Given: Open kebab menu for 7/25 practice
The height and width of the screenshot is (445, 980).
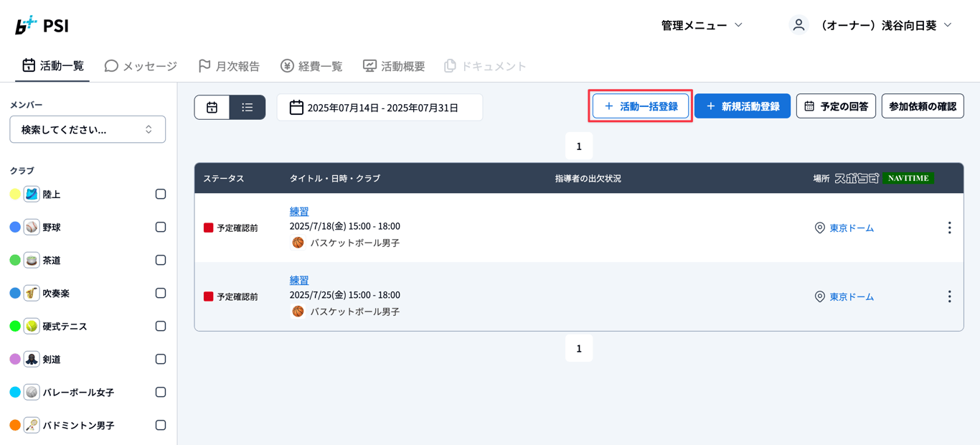Looking at the screenshot, I should pyautogui.click(x=949, y=296).
